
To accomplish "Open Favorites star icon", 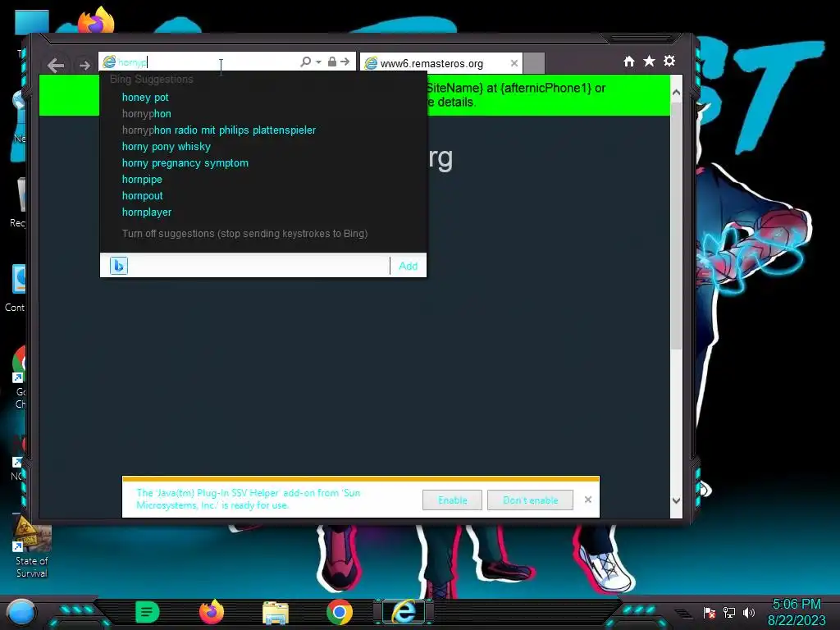I will 650,61.
